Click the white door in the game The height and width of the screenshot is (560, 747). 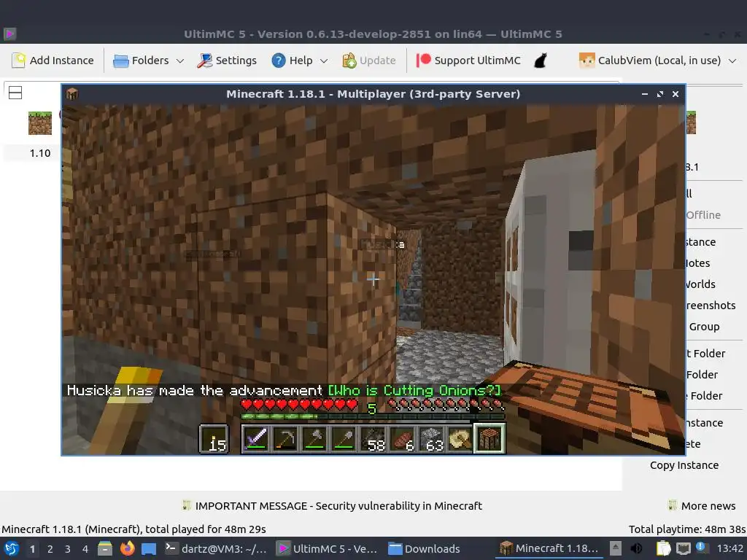(550, 260)
